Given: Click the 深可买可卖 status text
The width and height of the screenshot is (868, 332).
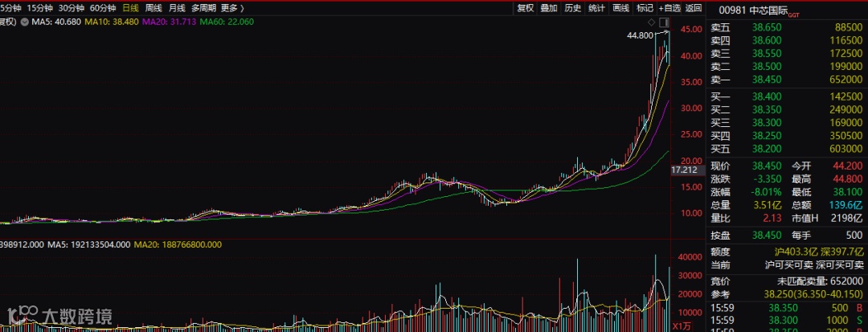Looking at the screenshot, I should click(841, 265).
